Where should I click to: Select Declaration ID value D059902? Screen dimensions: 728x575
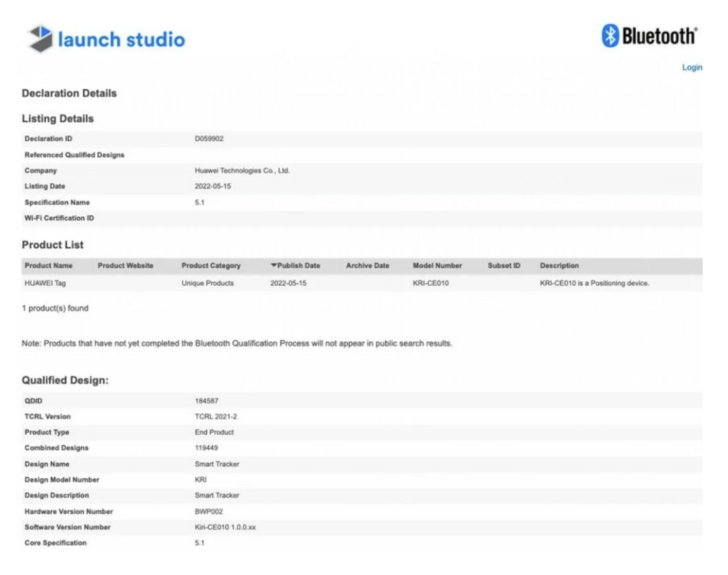tap(209, 139)
